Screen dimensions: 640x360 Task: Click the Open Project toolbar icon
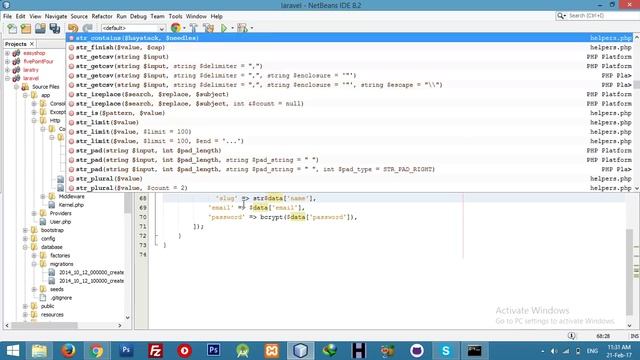40,28
